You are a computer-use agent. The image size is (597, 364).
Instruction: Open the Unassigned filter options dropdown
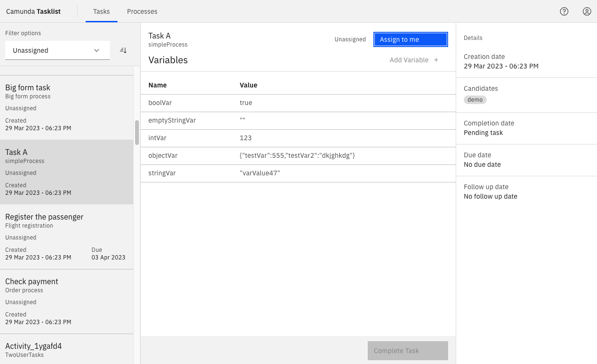pyautogui.click(x=57, y=50)
